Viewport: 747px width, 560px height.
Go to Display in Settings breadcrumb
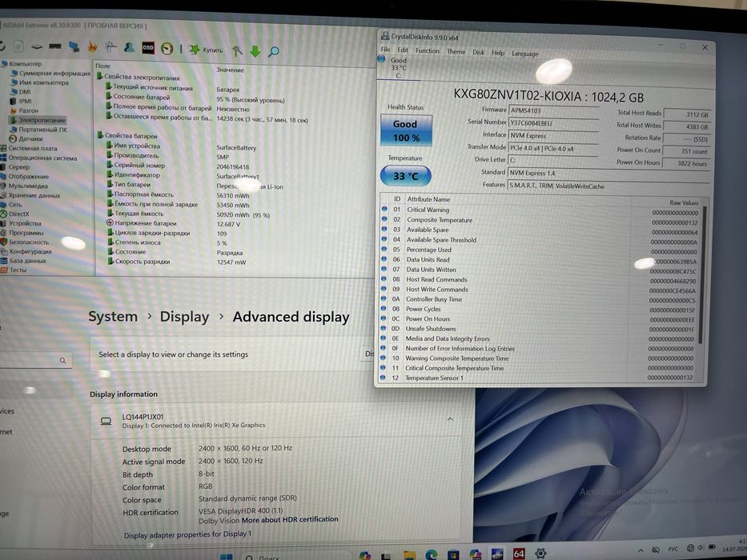tap(184, 317)
